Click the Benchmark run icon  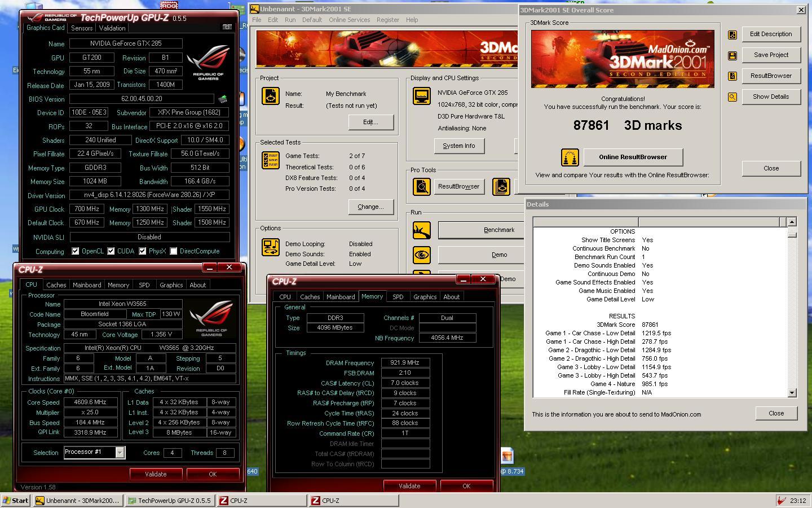coord(422,230)
